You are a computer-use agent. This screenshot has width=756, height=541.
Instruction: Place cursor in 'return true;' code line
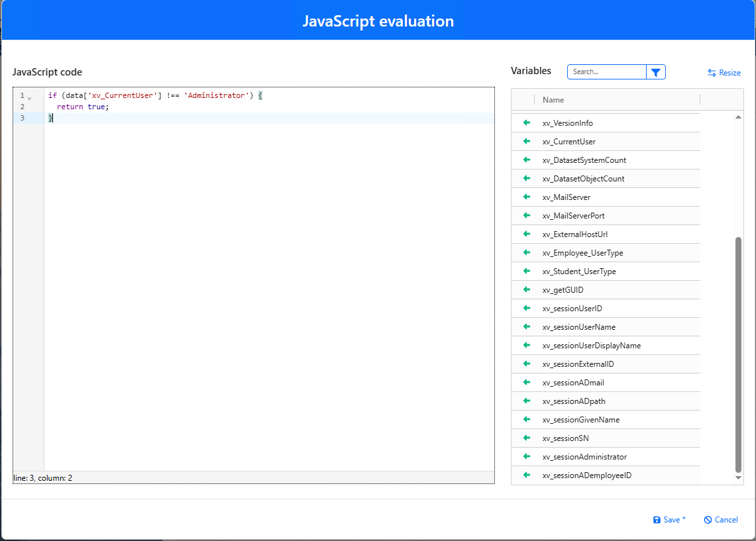click(83, 107)
